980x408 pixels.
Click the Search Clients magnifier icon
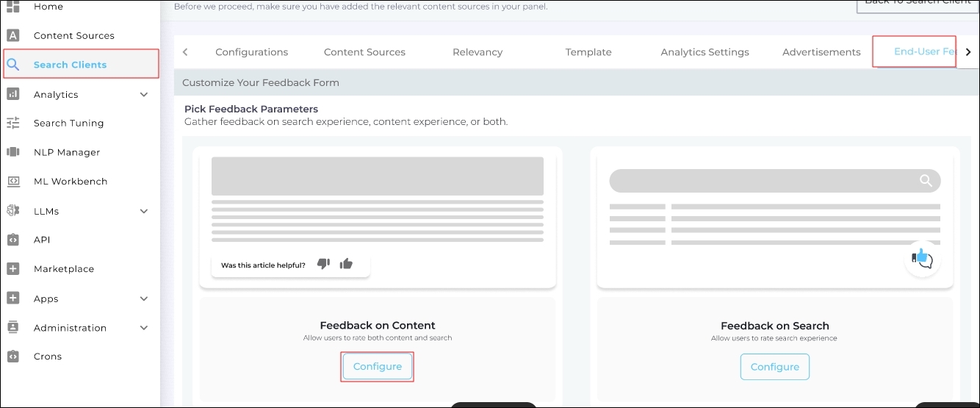[x=12, y=65]
